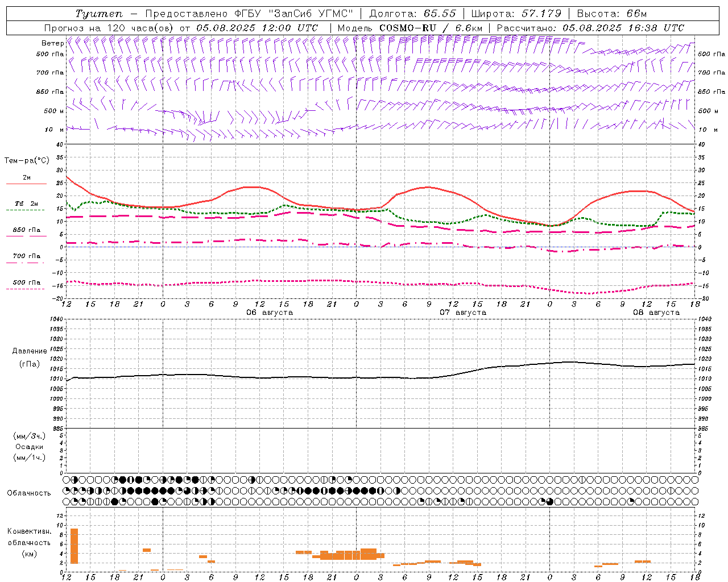This screenshot has width=728, height=582.
Task: Click the "Тем-ра(°C)" temperature panel label
Action: [27, 161]
